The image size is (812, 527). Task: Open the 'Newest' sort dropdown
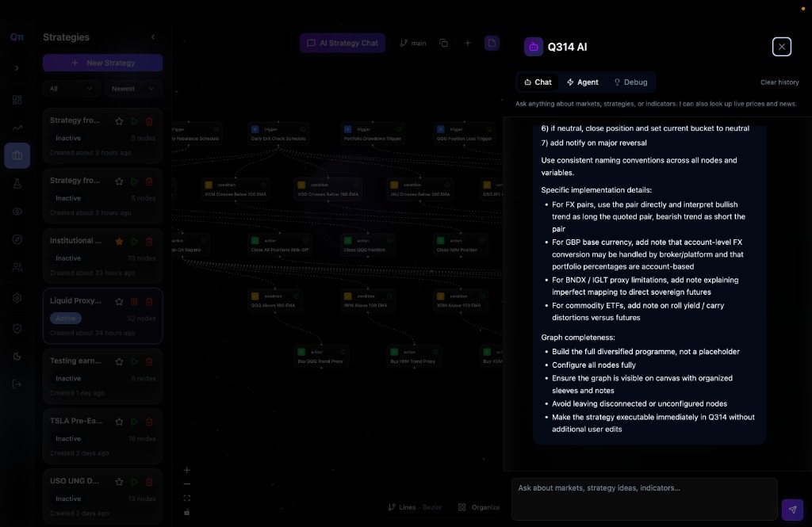pyautogui.click(x=132, y=89)
